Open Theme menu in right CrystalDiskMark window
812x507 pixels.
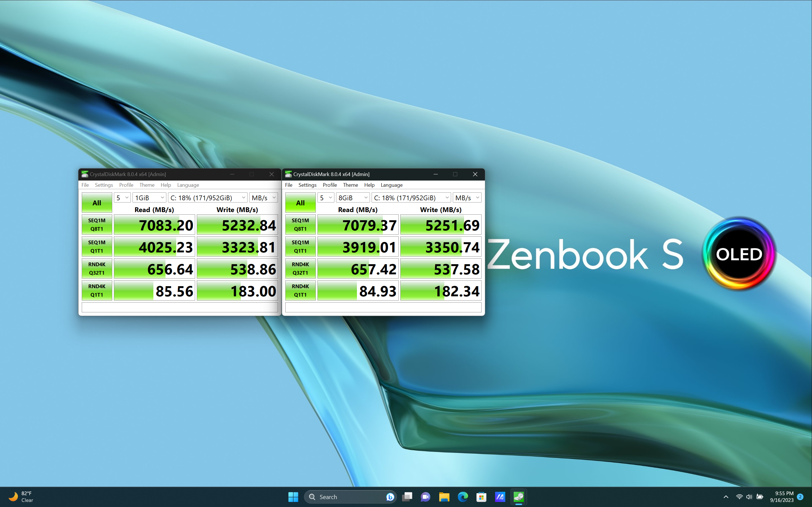coord(350,185)
